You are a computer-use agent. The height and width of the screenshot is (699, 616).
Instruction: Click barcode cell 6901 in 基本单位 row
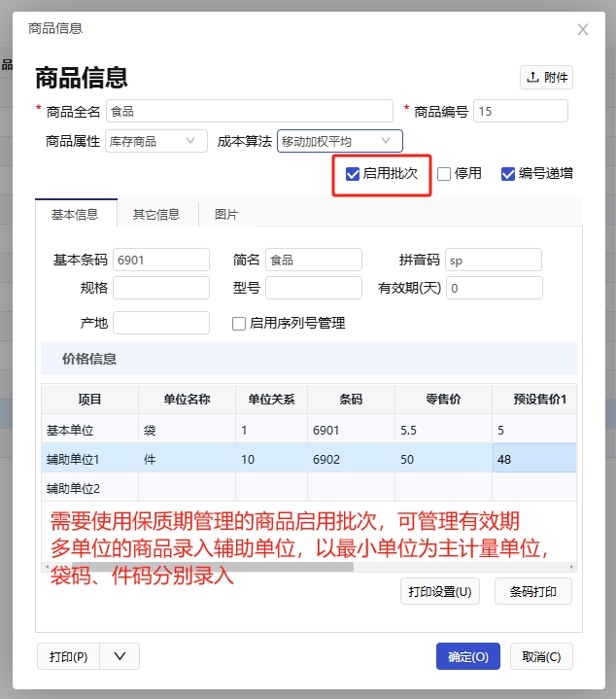point(351,430)
